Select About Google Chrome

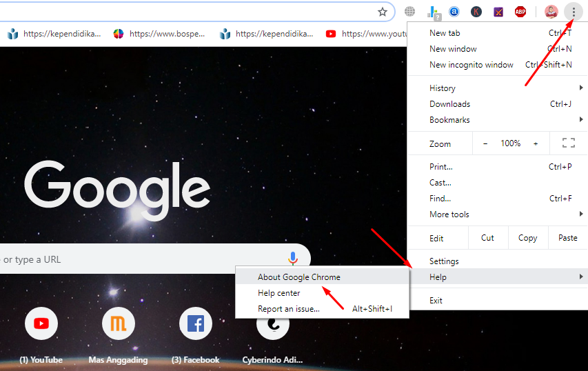click(323, 277)
